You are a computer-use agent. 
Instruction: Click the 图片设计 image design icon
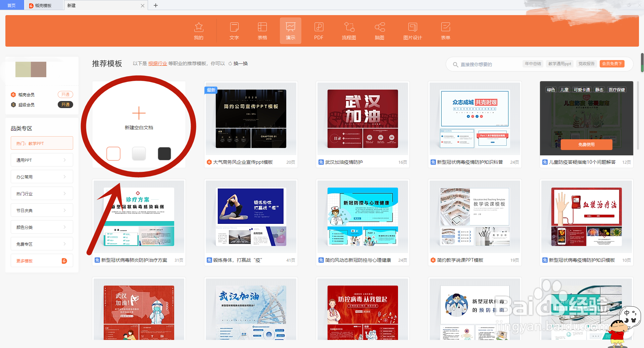412,31
